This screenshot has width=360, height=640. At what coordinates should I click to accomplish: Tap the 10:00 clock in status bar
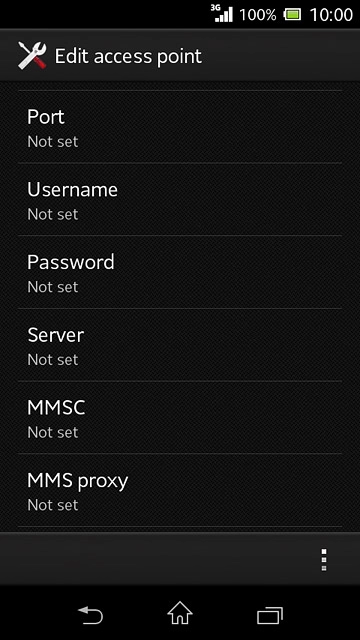tap(331, 15)
